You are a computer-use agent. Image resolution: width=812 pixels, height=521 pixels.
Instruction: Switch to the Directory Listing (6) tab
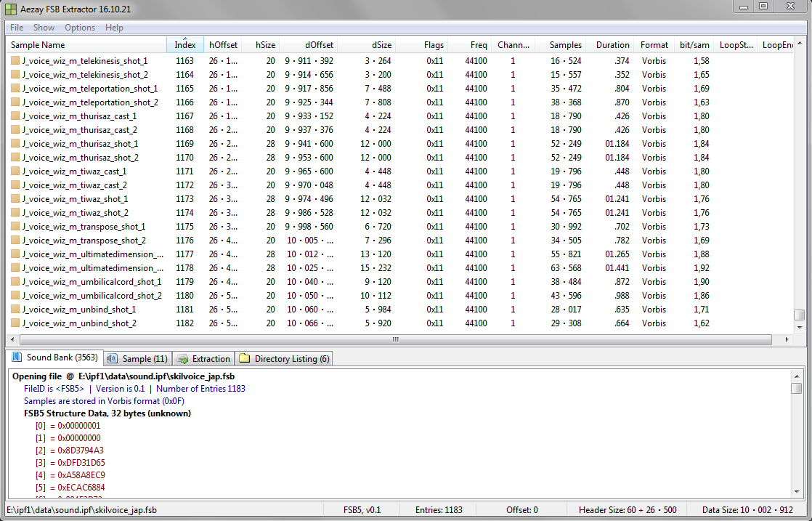pyautogui.click(x=284, y=358)
